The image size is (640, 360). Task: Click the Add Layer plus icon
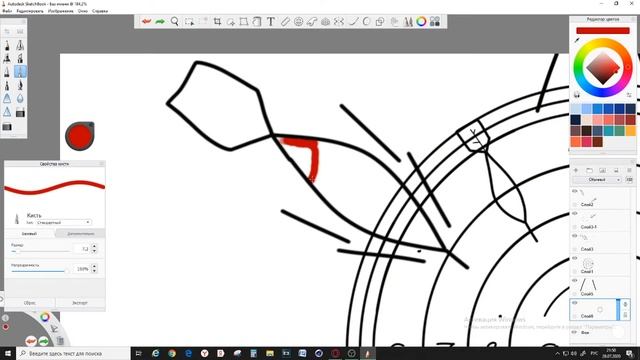[x=576, y=170]
